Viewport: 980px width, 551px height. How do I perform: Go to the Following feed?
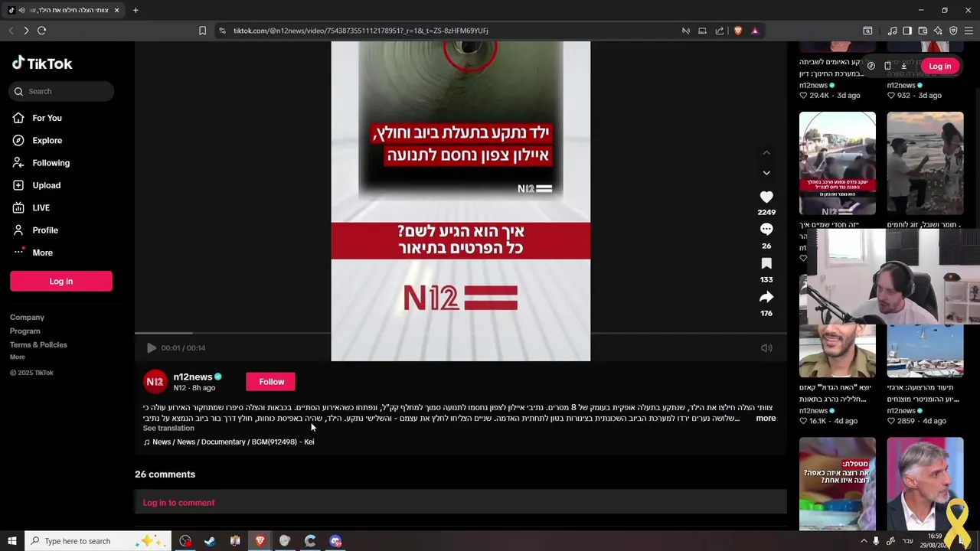click(51, 162)
